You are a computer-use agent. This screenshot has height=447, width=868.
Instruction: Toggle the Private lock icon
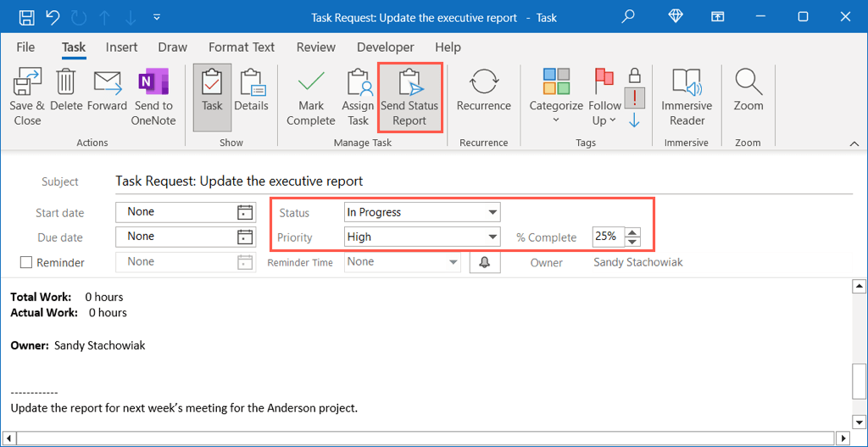click(634, 75)
